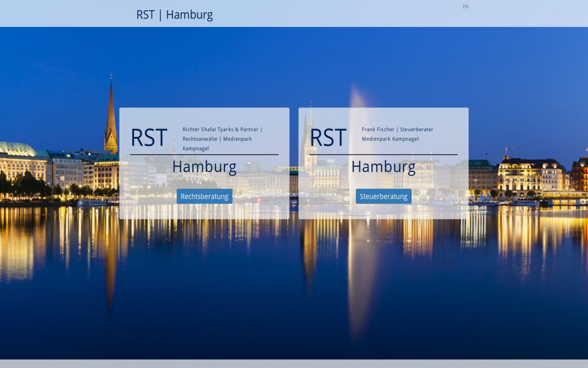Select the RST | Hamburg header logo text

(174, 15)
